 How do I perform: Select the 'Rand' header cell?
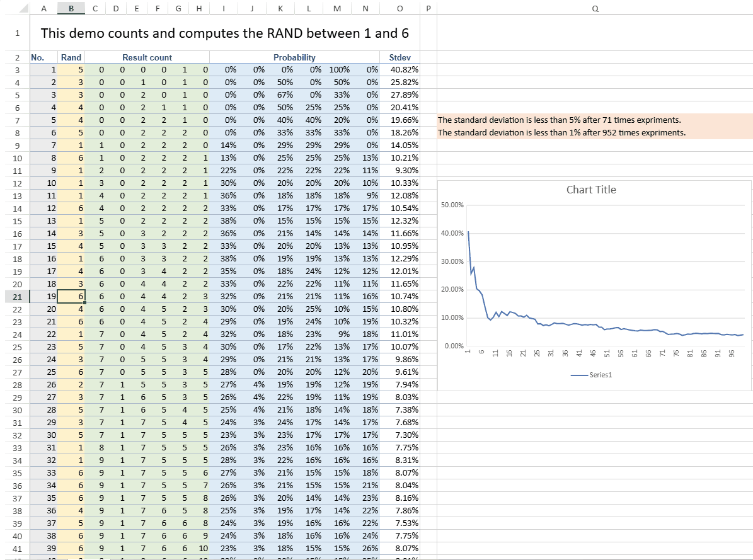(x=71, y=57)
